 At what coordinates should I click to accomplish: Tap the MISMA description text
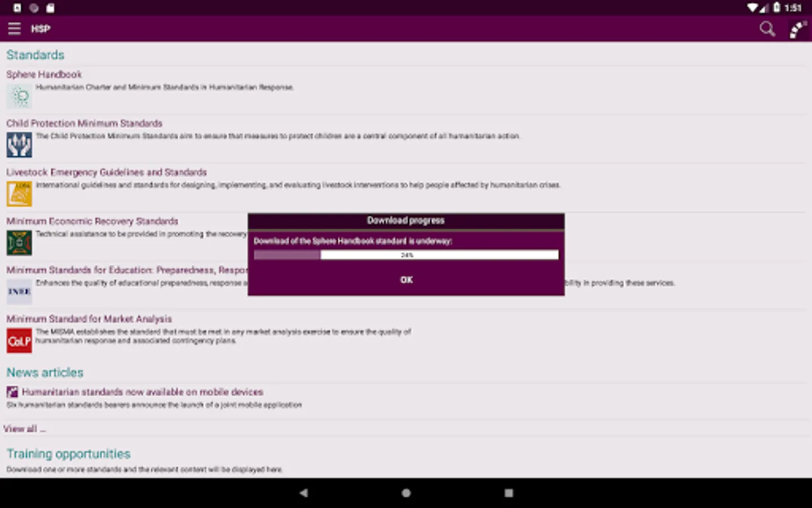click(223, 336)
